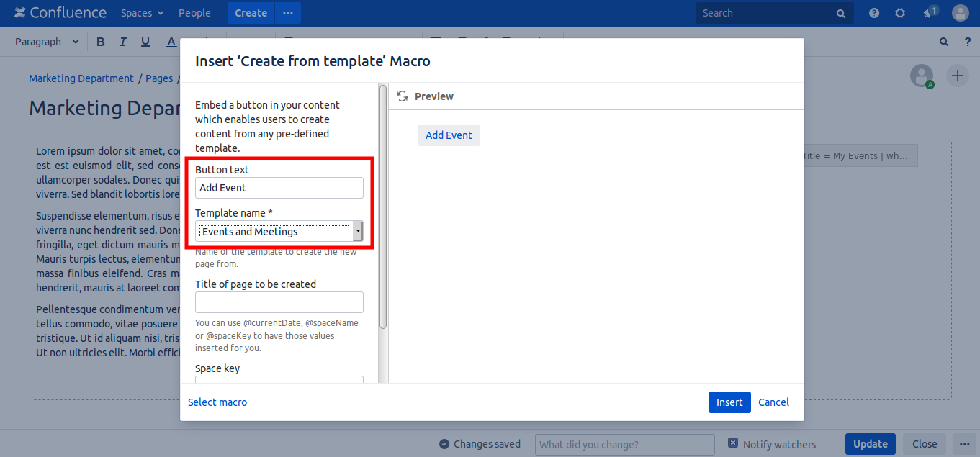Screen dimensions: 980x457
Task: Open the help question mark menu
Action: coord(874,13)
